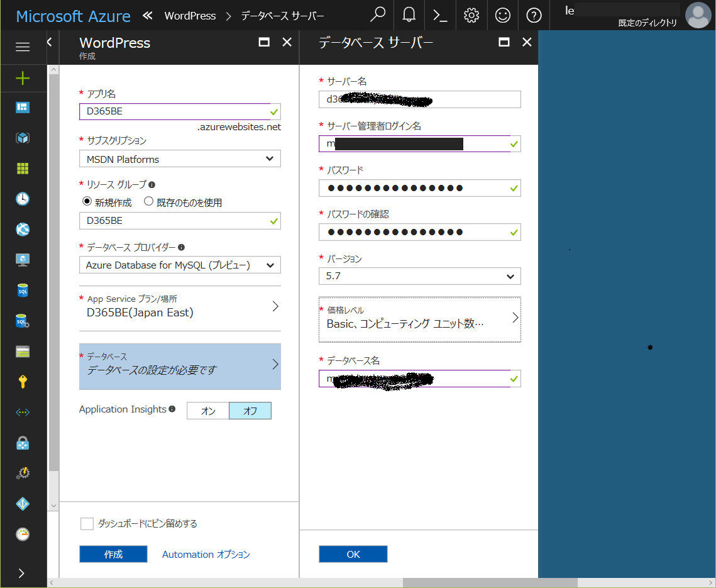Open Virtual machines monitor icon
Viewport: 716px width, 588px height.
pyautogui.click(x=23, y=260)
